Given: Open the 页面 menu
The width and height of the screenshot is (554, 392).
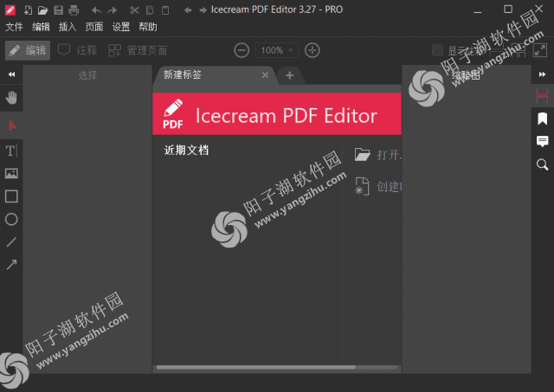Looking at the screenshot, I should (x=94, y=27).
